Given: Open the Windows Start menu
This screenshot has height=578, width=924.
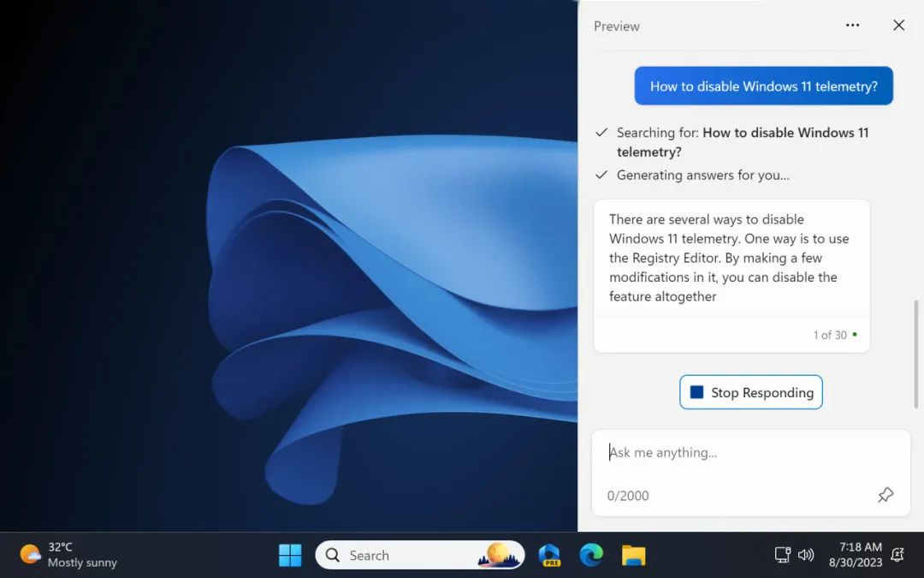Looking at the screenshot, I should point(290,555).
